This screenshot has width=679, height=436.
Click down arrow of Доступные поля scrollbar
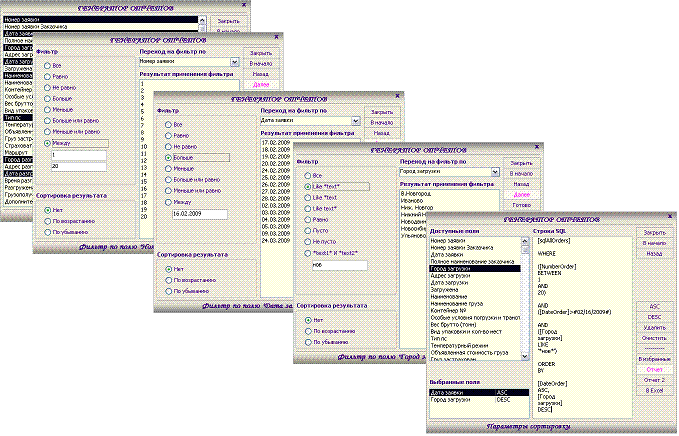525,356
